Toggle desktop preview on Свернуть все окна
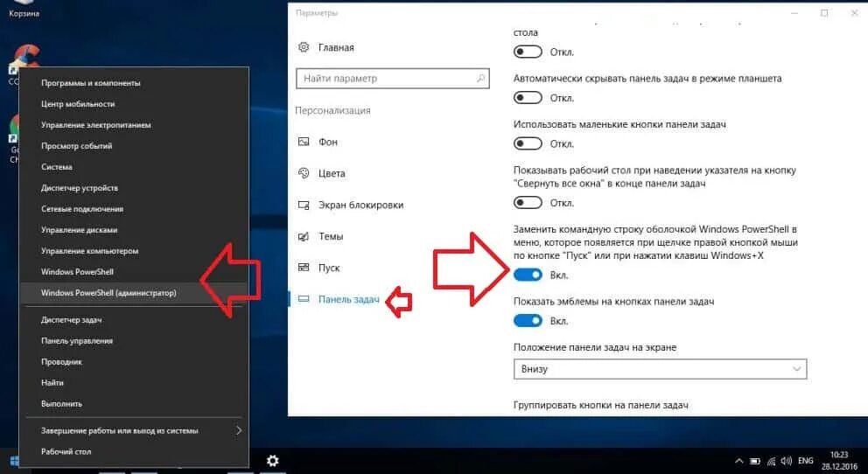Image resolution: width=868 pixels, height=474 pixels. 528,203
